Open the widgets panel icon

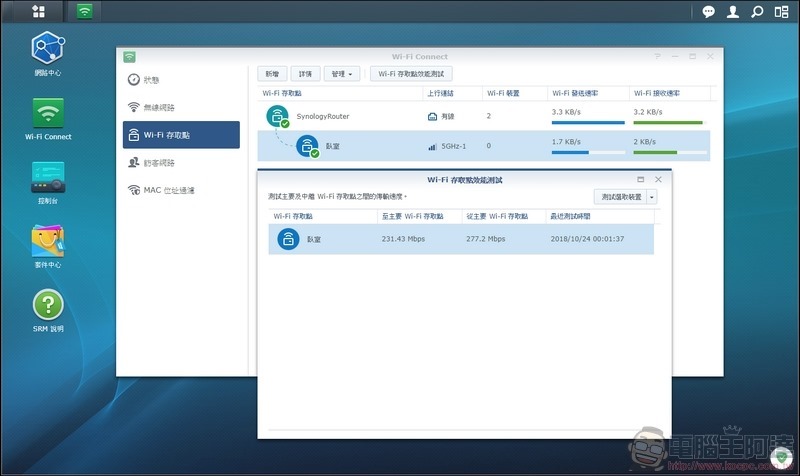coord(781,11)
